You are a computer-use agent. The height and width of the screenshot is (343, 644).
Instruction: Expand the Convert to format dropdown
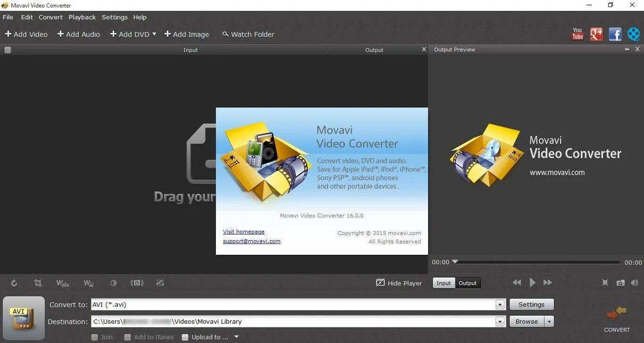500,305
